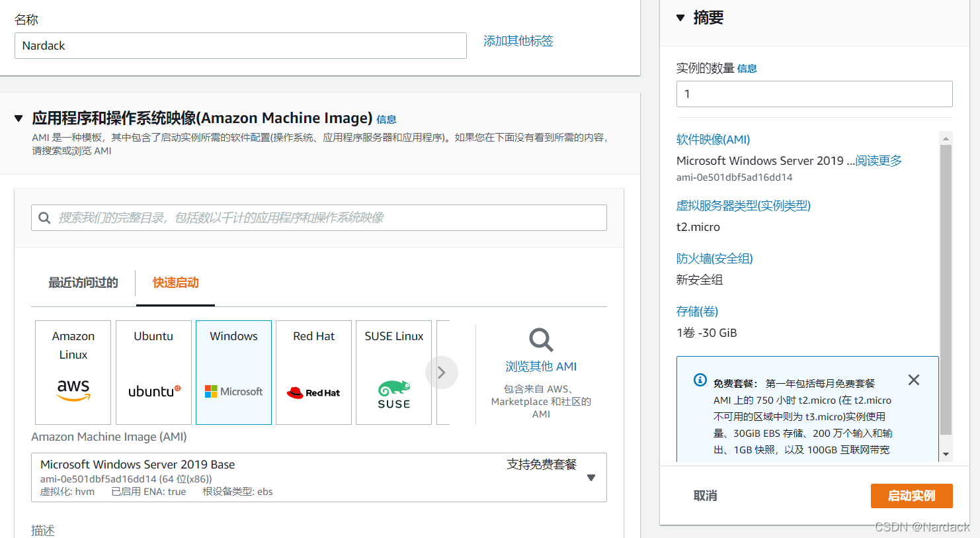Select the Ubuntu AMI card
Screen dimensions: 980x538
[x=153, y=373]
